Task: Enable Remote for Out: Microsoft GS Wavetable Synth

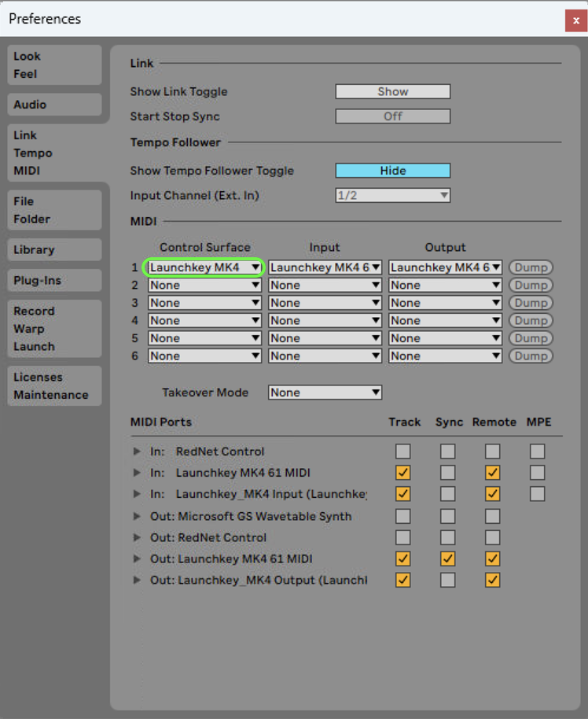Action: 493,516
